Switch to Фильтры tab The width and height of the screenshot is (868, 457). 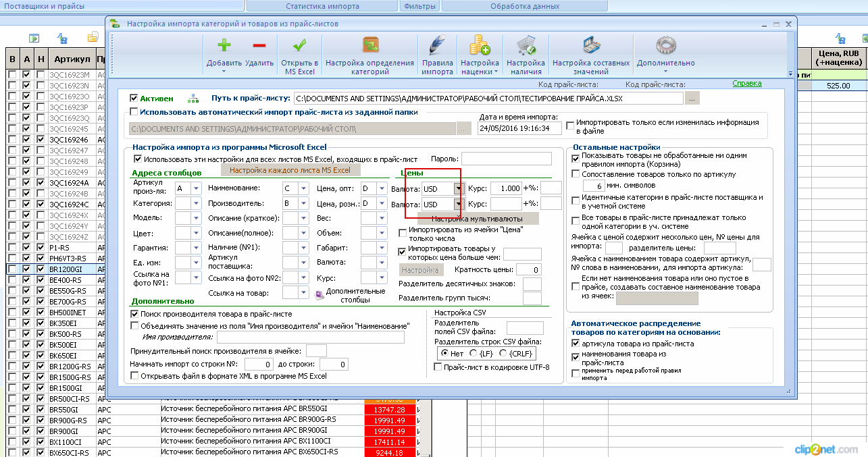419,6
